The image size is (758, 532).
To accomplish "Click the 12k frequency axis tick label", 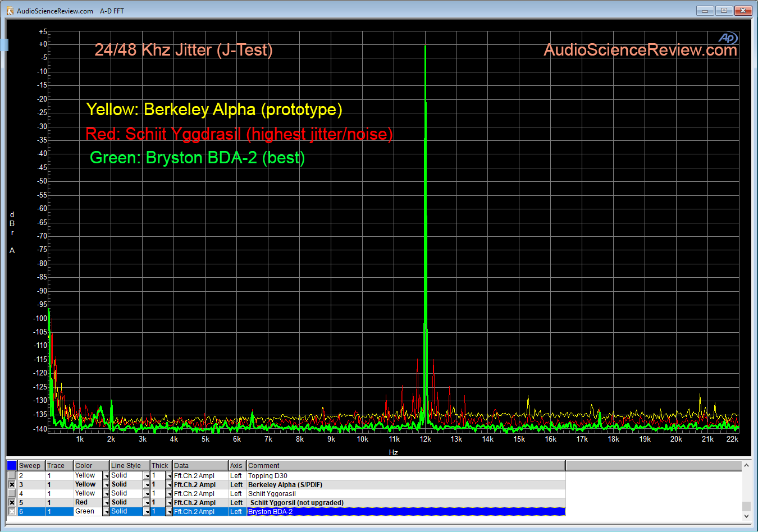I will coord(426,439).
